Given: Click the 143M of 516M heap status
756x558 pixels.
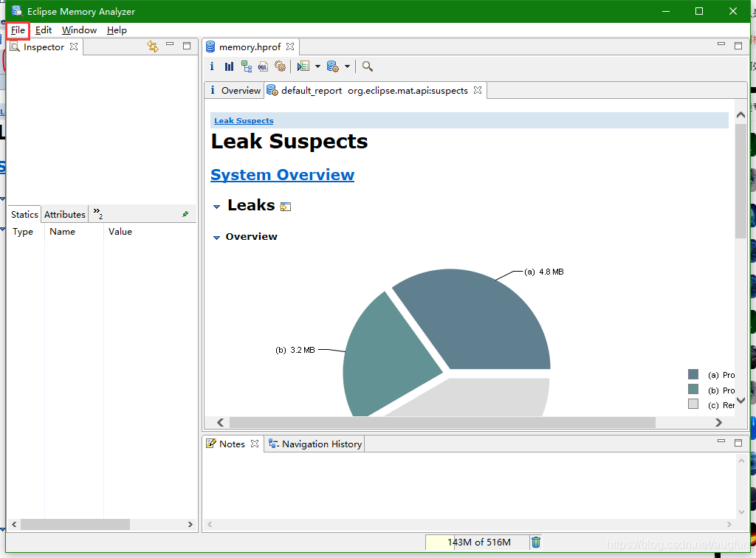Looking at the screenshot, I should 477,542.
